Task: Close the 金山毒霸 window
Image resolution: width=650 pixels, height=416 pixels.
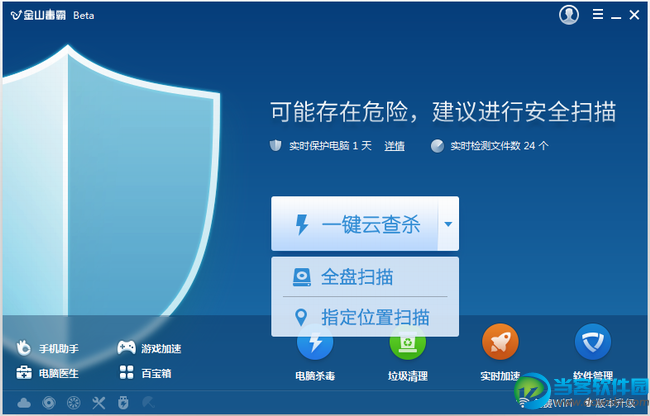Action: (634, 15)
